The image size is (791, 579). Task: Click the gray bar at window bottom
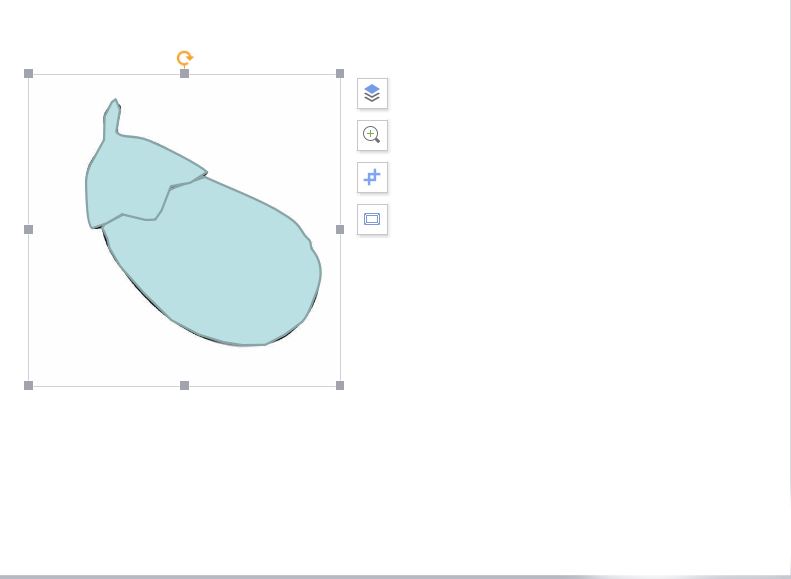click(300, 576)
